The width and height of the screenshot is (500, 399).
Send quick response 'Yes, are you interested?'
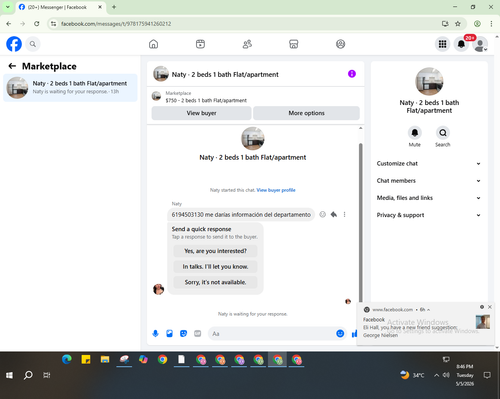point(215,251)
